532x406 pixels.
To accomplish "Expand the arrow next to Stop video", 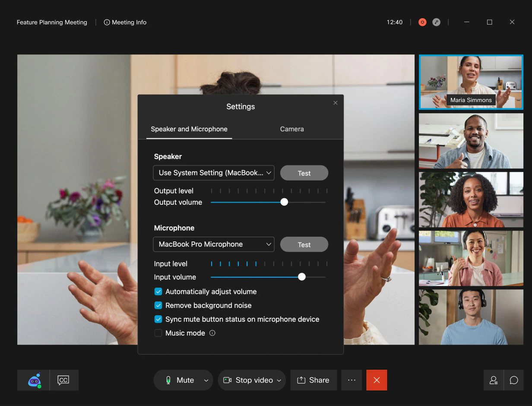I will pyautogui.click(x=279, y=380).
